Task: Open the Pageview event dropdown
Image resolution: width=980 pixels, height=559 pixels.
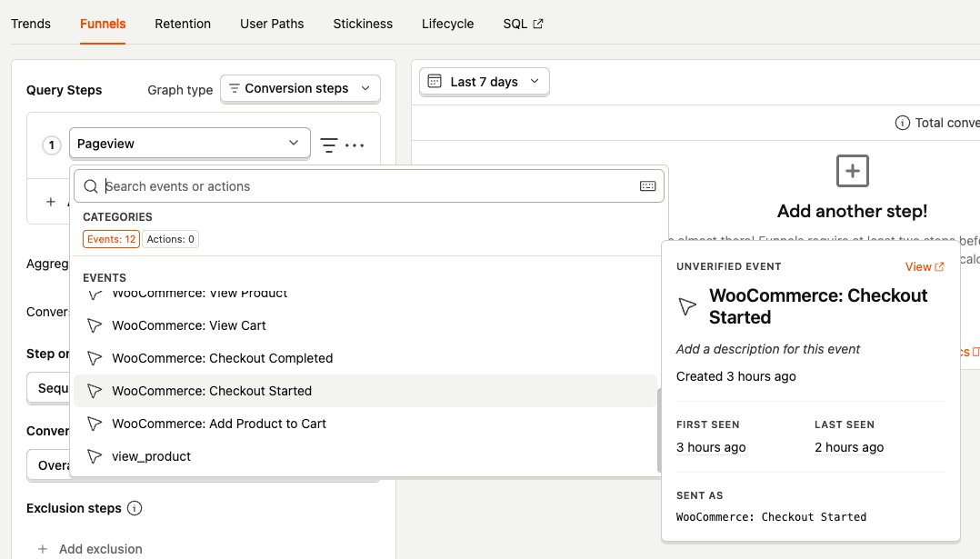Action: tap(189, 144)
